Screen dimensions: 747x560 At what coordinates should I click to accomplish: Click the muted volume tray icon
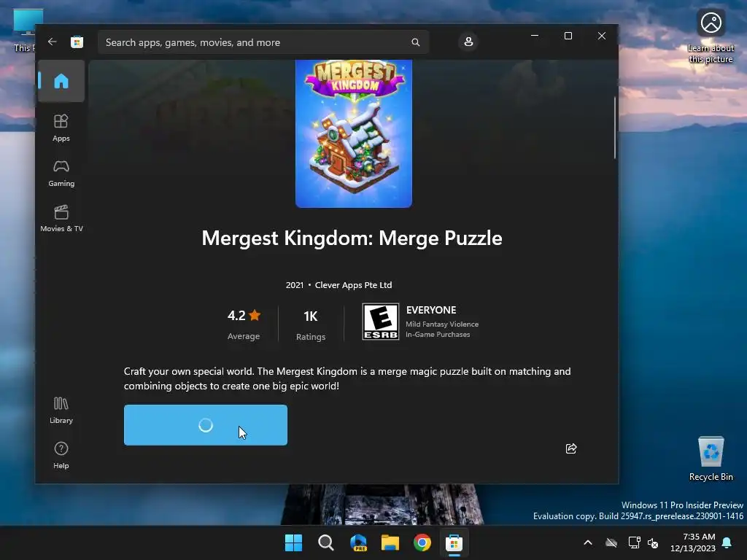[653, 542]
